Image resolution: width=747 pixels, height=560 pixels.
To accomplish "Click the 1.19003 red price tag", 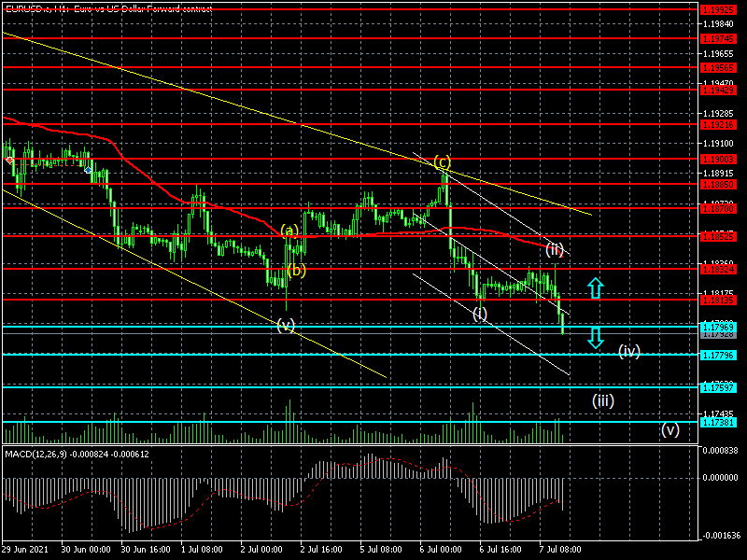I will 718,159.
